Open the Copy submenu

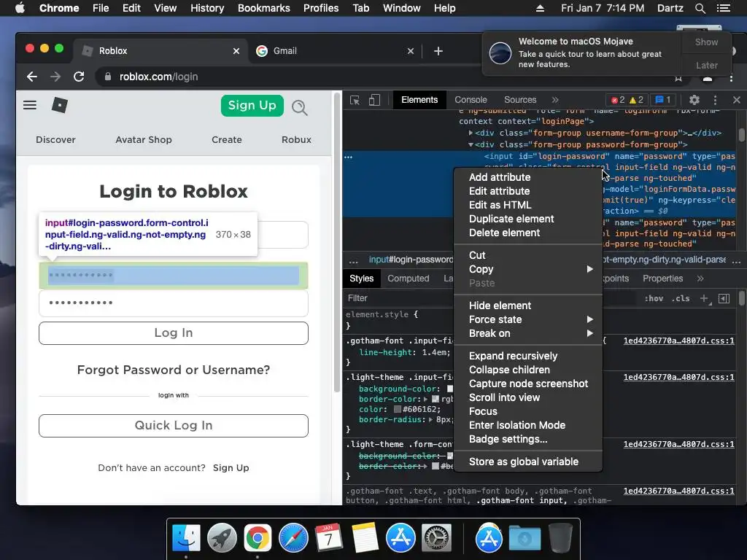click(528, 269)
